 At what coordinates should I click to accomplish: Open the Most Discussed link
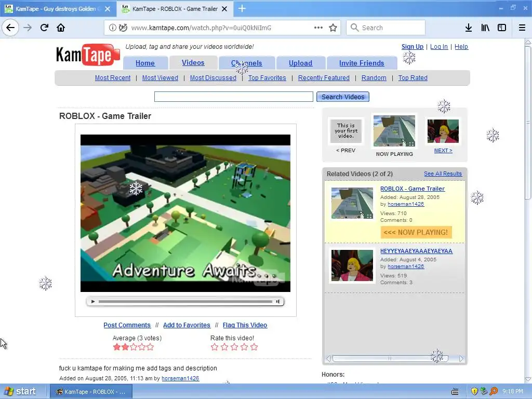pos(213,78)
